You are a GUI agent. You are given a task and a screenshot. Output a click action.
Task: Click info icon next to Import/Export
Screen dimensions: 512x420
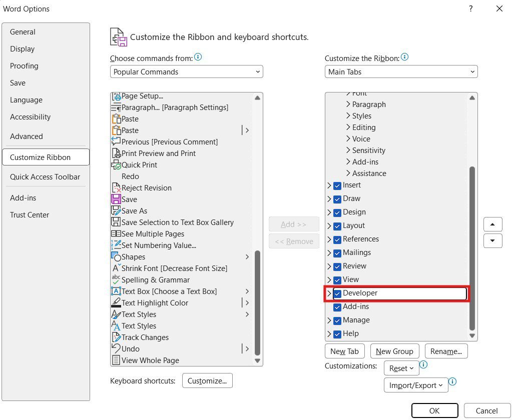pyautogui.click(x=452, y=381)
